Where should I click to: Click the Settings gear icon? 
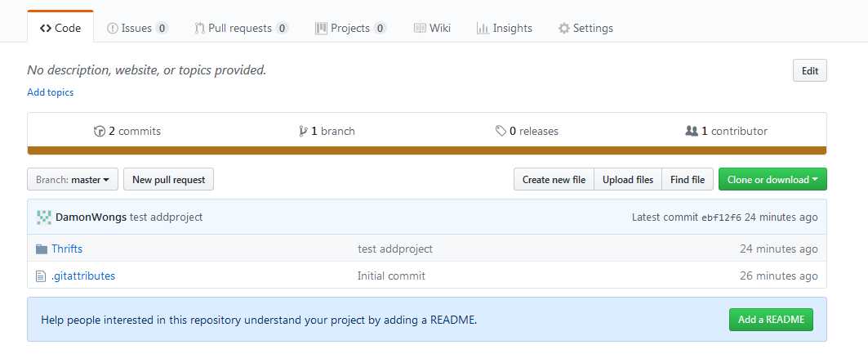(563, 29)
